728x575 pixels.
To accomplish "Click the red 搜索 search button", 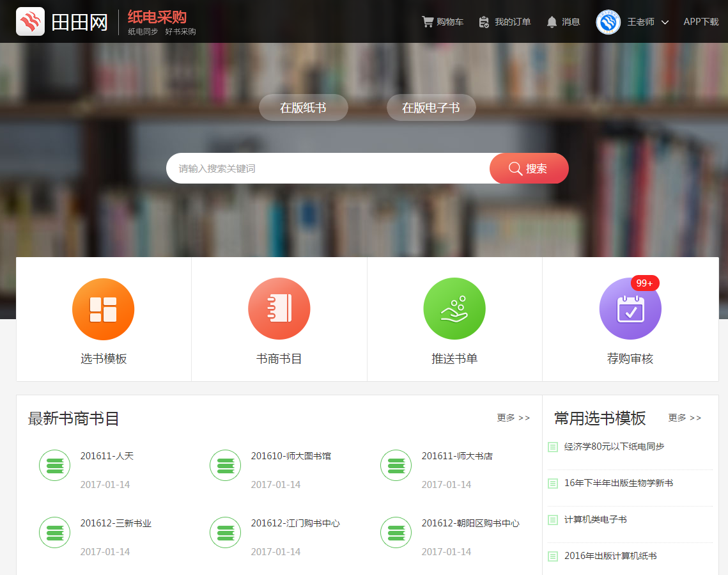I will [x=529, y=168].
